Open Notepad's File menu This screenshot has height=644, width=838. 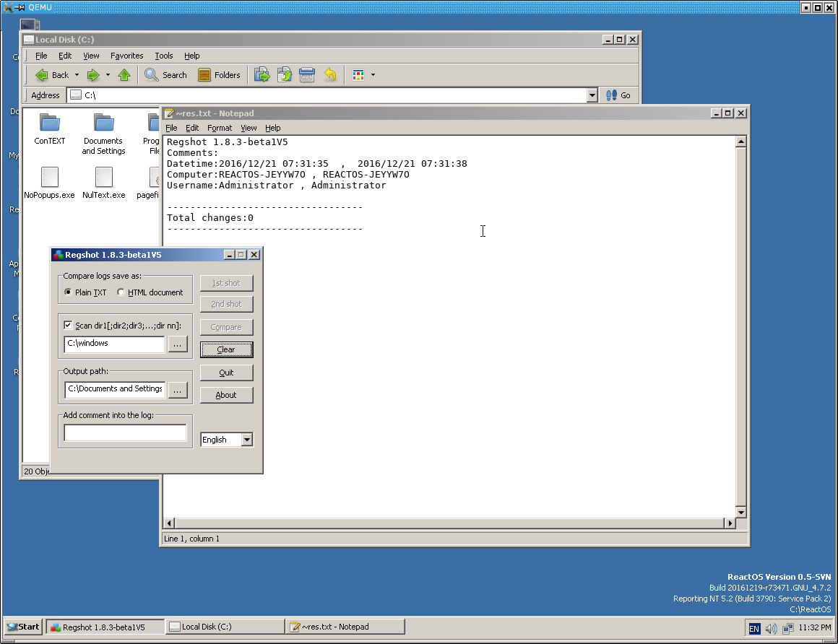tap(171, 129)
